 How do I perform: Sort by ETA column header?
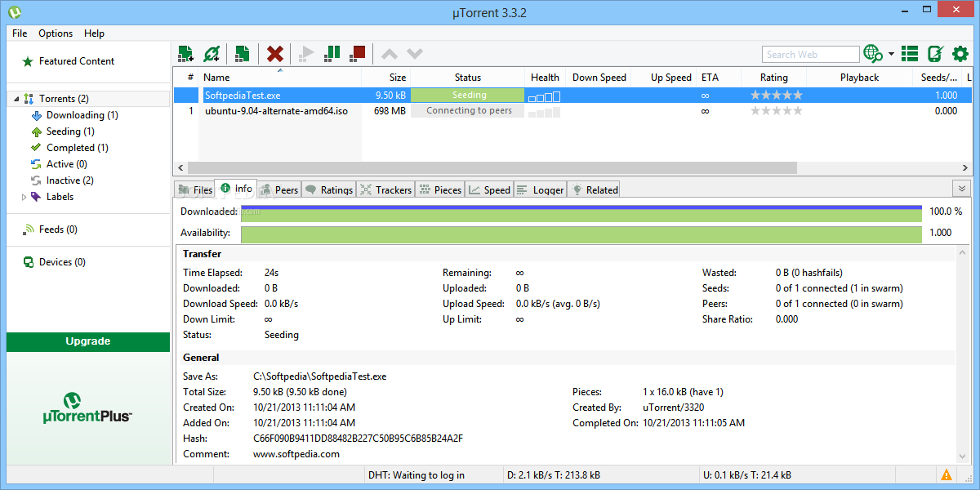coord(719,78)
